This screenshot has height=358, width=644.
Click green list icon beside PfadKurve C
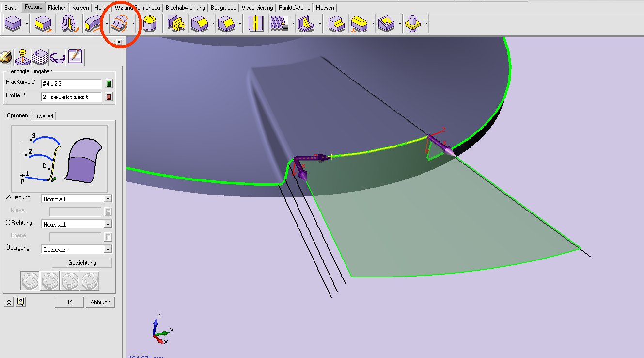point(109,83)
